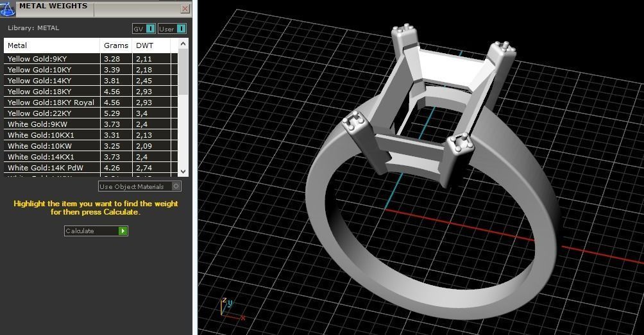
Task: Enable Use Object Materials option
Action: (x=140, y=186)
